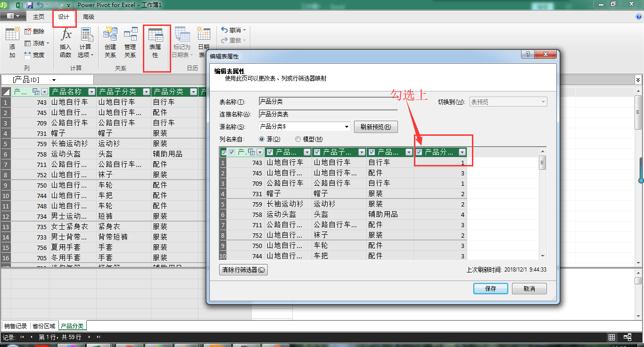Select the 源(O) radio button

click(x=262, y=139)
